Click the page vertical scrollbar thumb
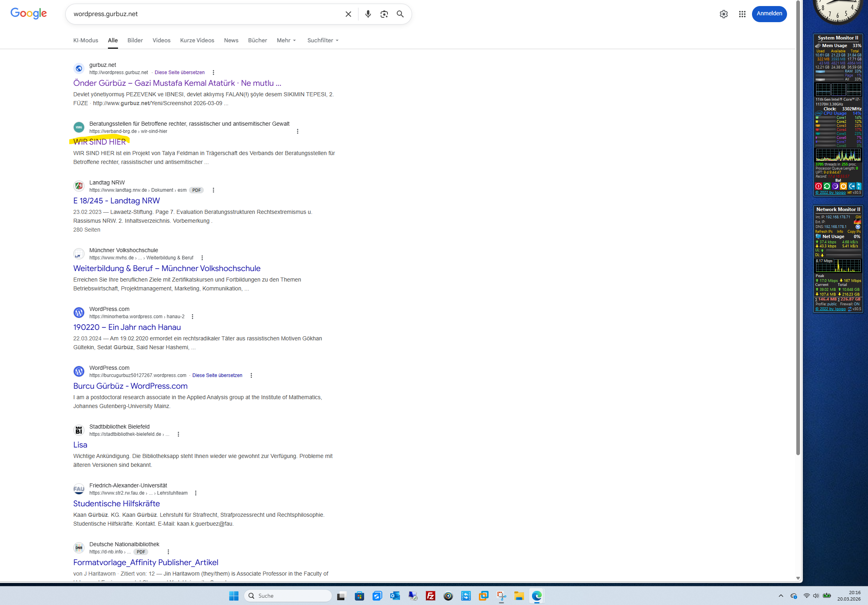868x605 pixels. tap(798, 228)
